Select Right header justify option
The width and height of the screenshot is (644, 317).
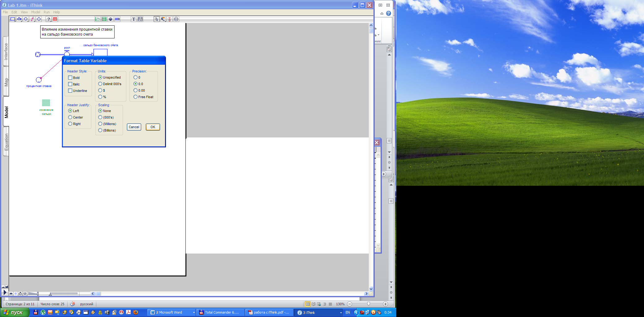(x=70, y=124)
